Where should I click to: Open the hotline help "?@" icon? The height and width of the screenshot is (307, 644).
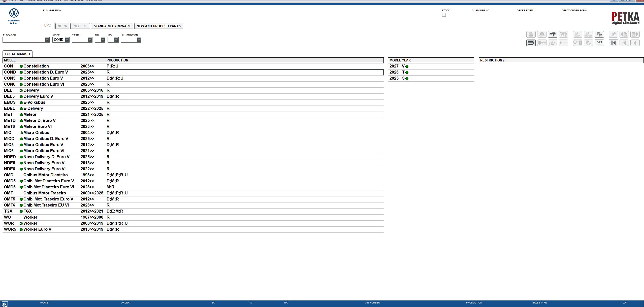coord(564,34)
